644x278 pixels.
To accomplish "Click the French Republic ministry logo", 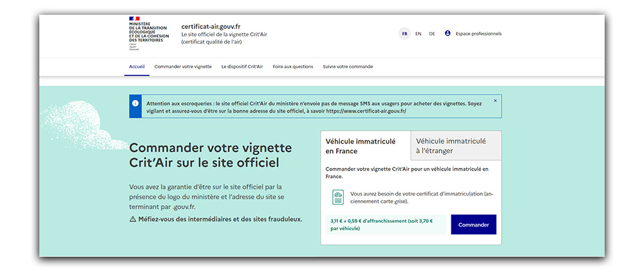I will pyautogui.click(x=149, y=33).
